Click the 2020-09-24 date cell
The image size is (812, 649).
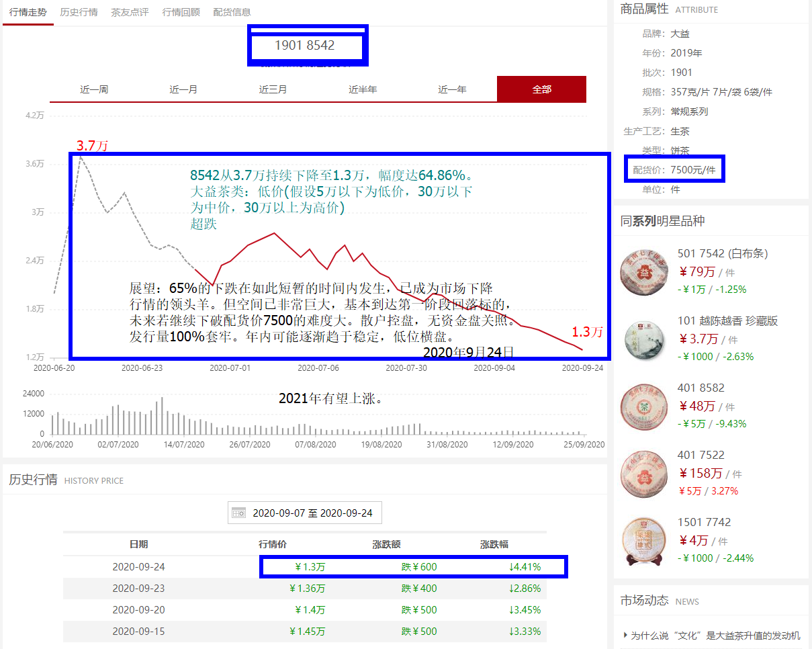139,566
